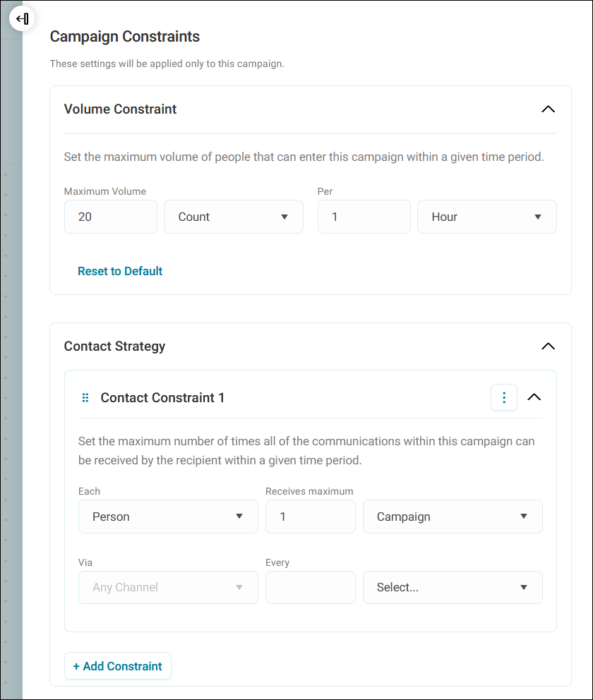Viewport: 593px width, 700px height.
Task: Click the + Add Constraint button
Action: (x=118, y=666)
